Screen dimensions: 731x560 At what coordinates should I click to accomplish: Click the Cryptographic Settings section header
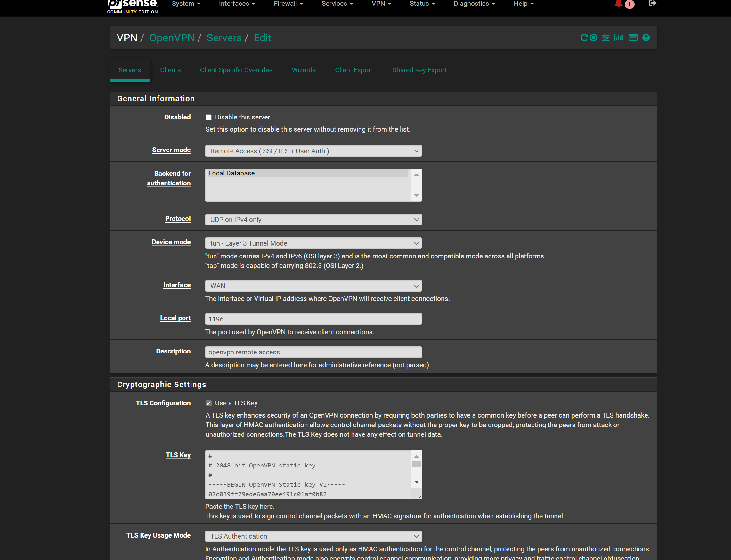point(383,385)
